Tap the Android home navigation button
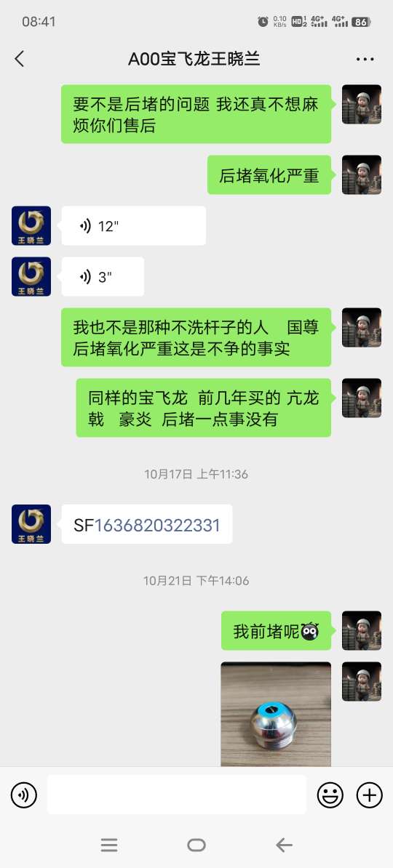Viewport: 393px width, 868px height. point(196,845)
